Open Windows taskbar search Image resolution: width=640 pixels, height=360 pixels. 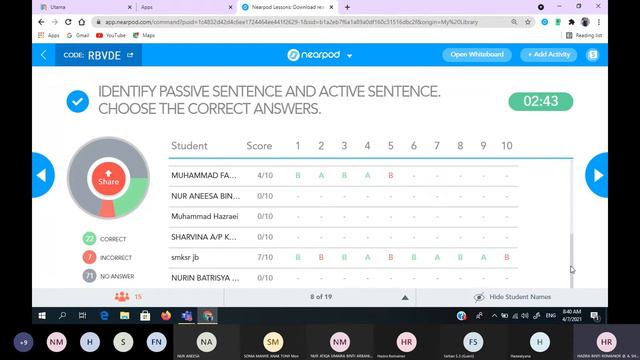[62, 316]
